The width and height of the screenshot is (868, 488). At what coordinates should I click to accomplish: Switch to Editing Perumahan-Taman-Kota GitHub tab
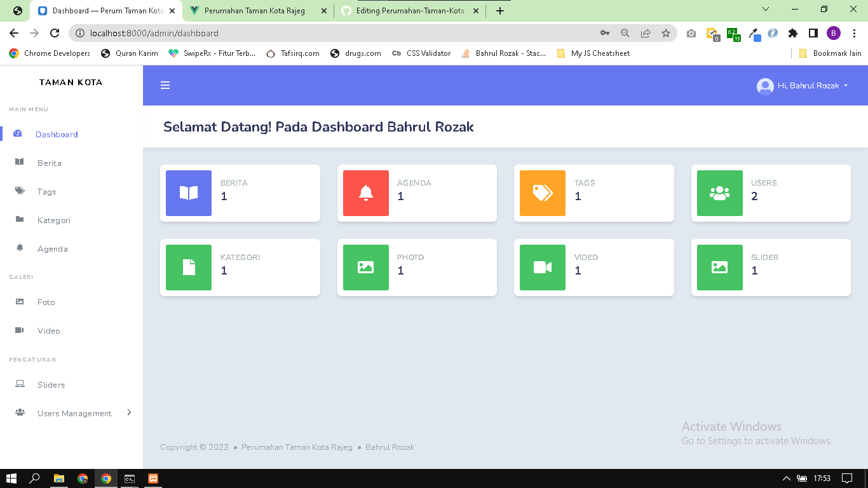[x=410, y=11]
